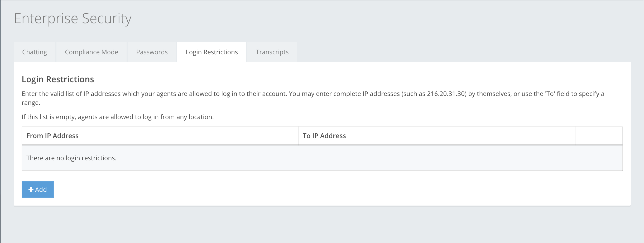Click the To IP Address column header
Image resolution: width=644 pixels, height=243 pixels.
pos(324,136)
